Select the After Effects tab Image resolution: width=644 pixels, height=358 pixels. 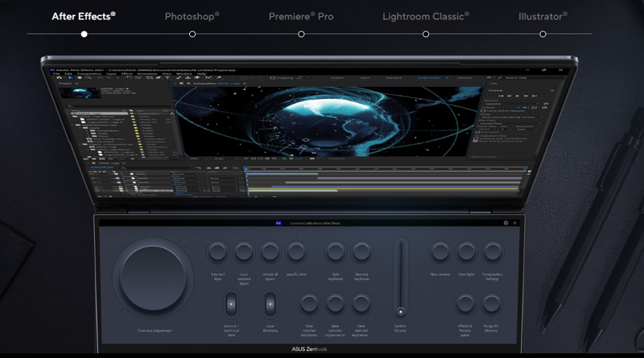point(84,16)
